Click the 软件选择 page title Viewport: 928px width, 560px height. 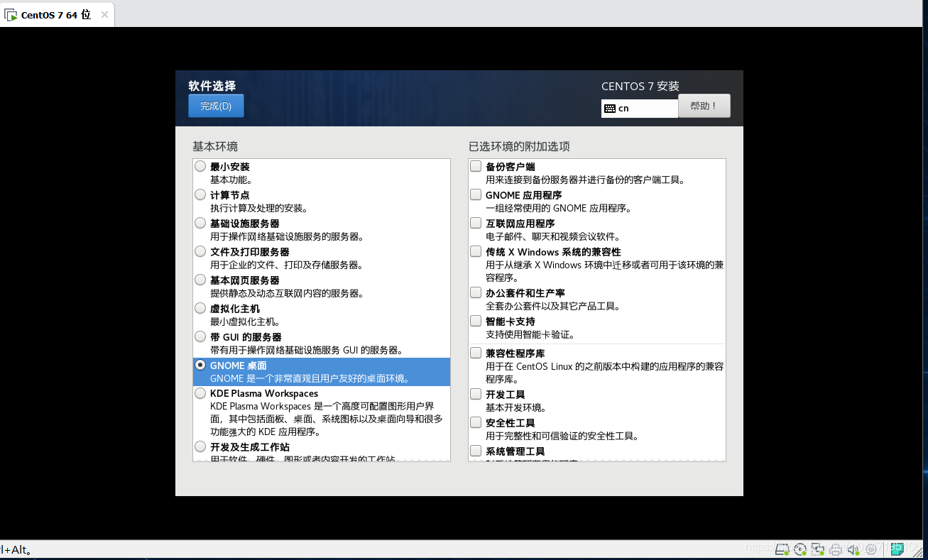[x=212, y=86]
